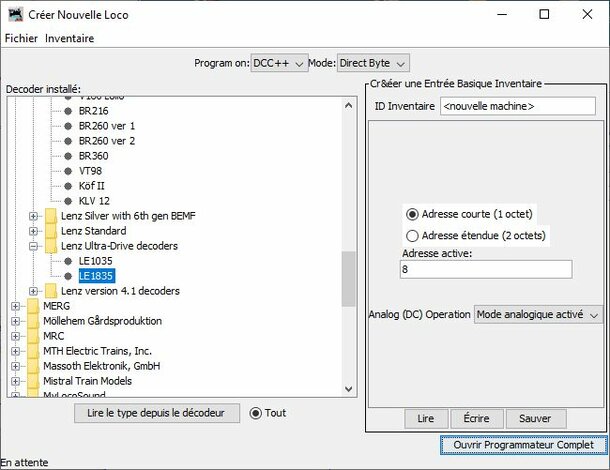Expand the MERG manufacturer node

15,306
